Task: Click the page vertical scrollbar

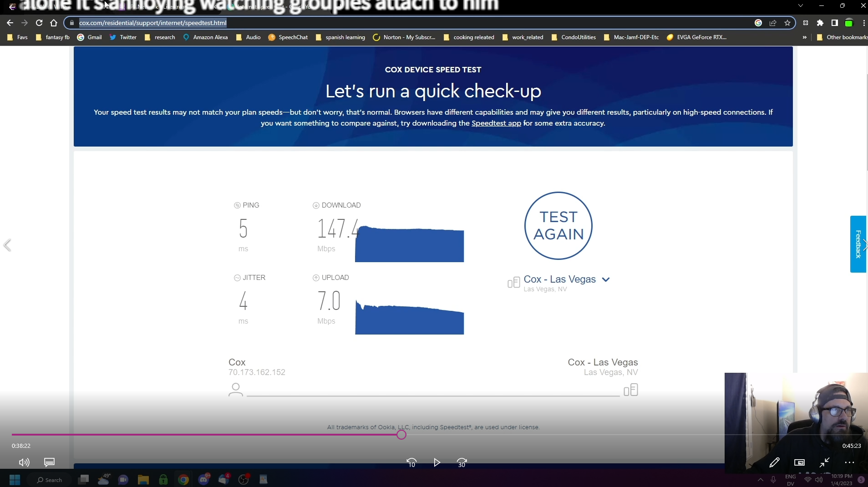Action: point(866,123)
